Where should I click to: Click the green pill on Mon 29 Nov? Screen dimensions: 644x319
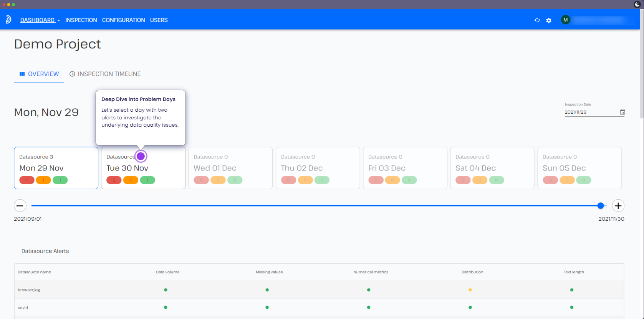pyautogui.click(x=60, y=180)
